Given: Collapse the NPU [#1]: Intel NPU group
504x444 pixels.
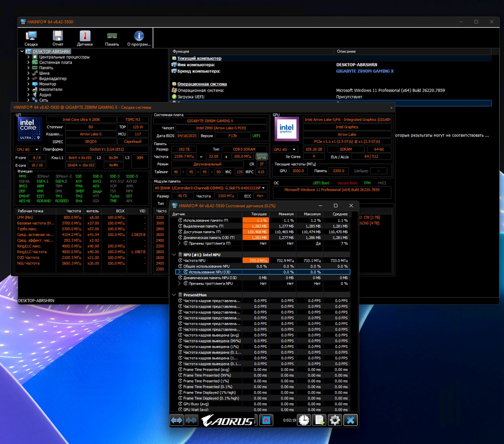Looking at the screenshot, I should click(174, 255).
